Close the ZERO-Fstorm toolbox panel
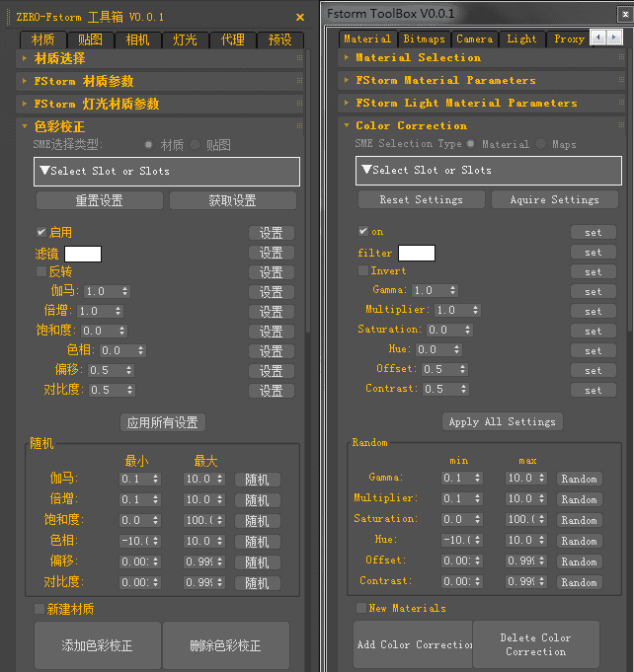This screenshot has height=672, width=634. coord(300,17)
